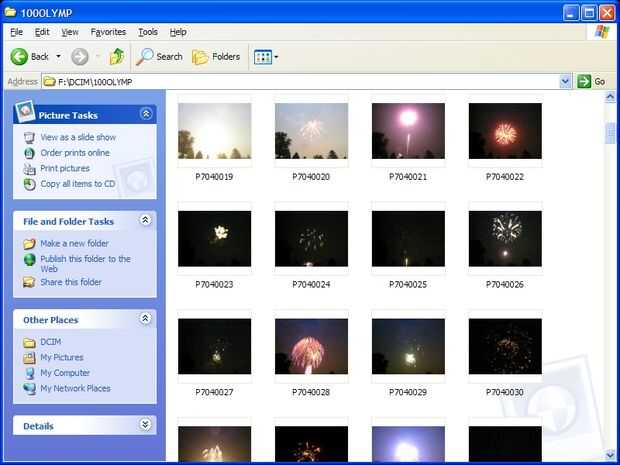Open the Search magnifier tool
620x465 pixels.
[x=159, y=57]
